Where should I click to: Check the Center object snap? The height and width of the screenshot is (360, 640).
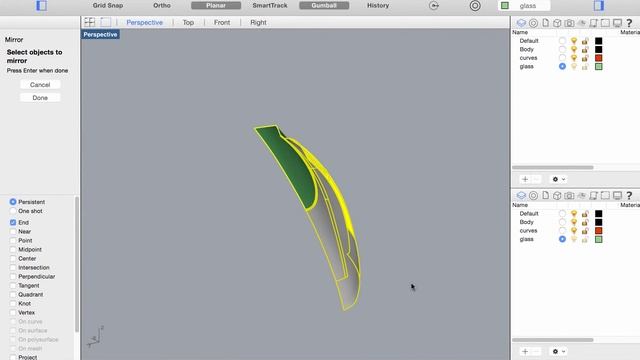coord(13,258)
